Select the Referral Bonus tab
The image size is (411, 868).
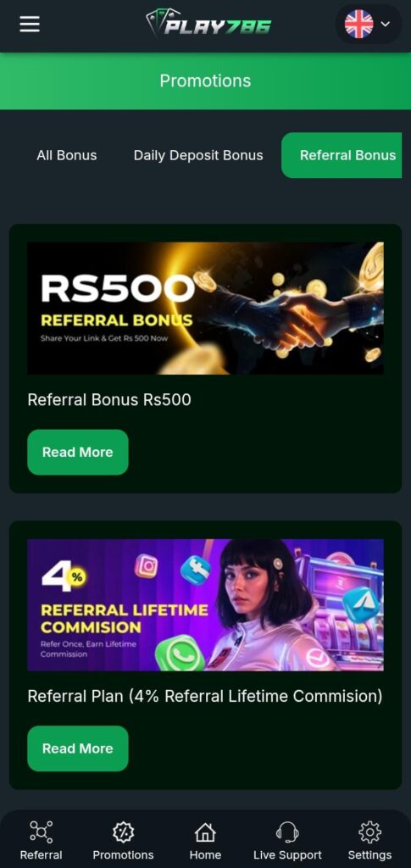pos(342,156)
